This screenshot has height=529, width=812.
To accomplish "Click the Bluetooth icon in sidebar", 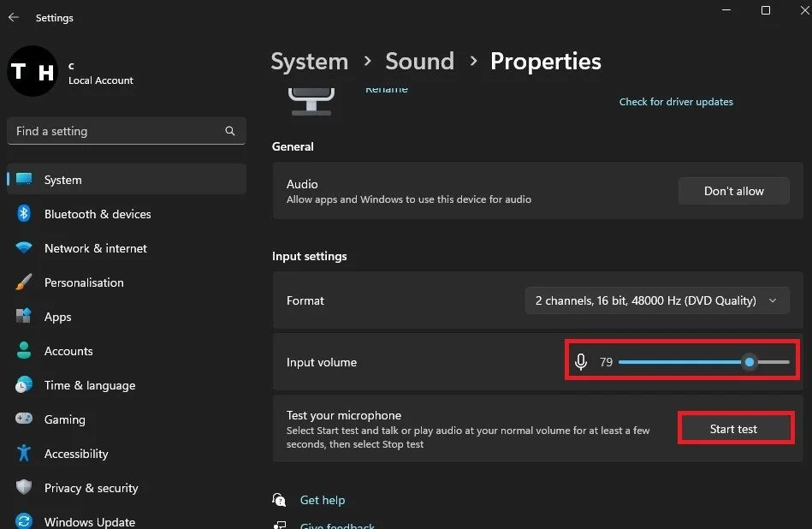I will [x=24, y=213].
